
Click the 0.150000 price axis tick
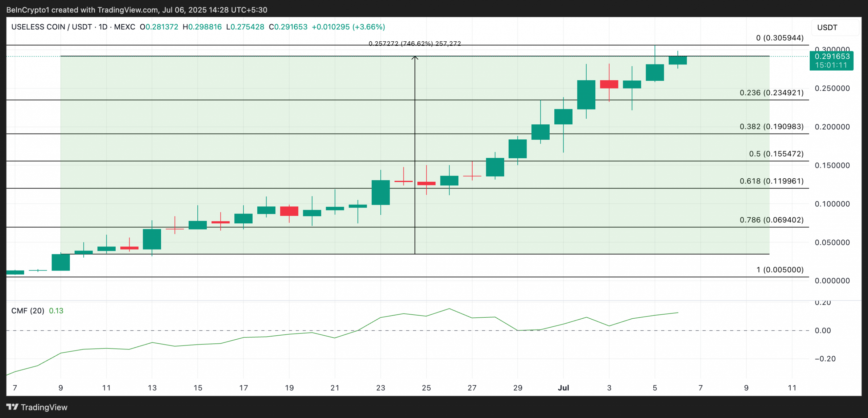click(832, 165)
